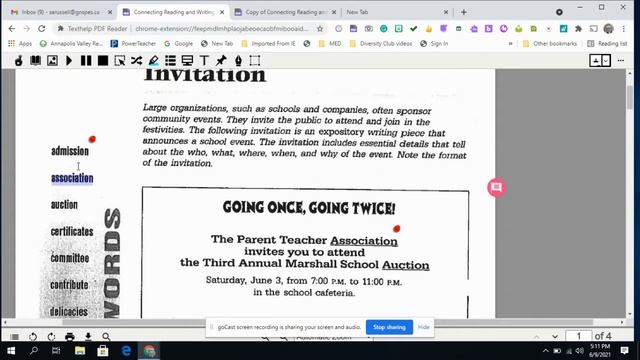Toggle the sidebar in the bottom toolbar
The height and width of the screenshot is (360, 640).
coord(14,337)
